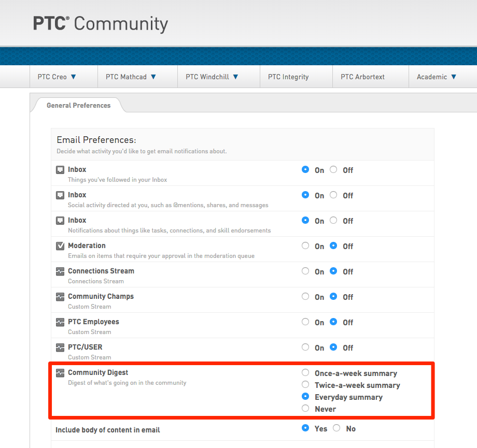The width and height of the screenshot is (477, 448).
Task: Turn On Community Champs emails
Action: [305, 296]
